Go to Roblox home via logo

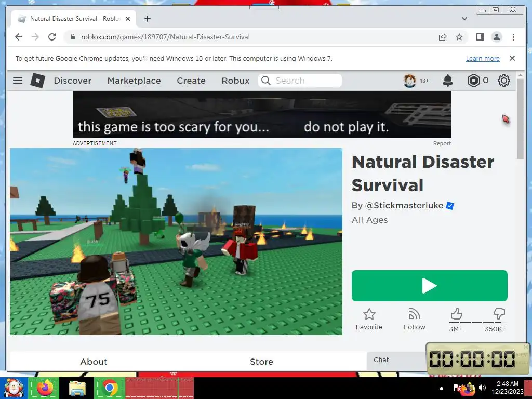pyautogui.click(x=37, y=81)
